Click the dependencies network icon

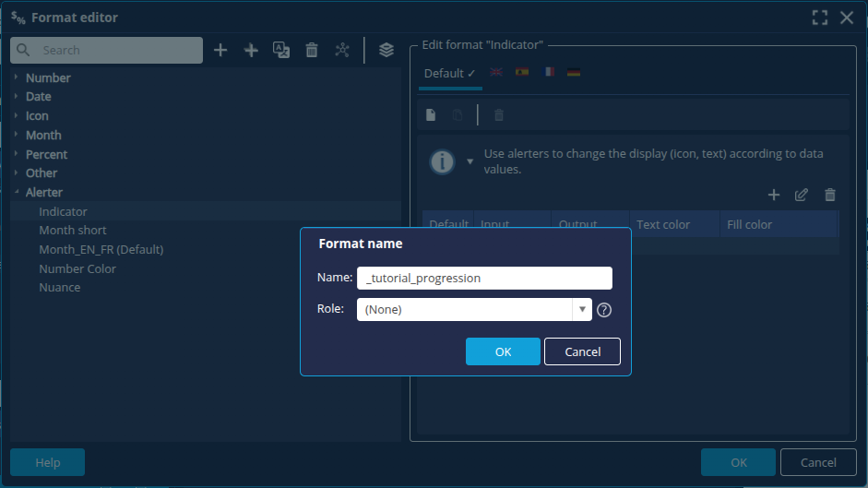(x=342, y=50)
